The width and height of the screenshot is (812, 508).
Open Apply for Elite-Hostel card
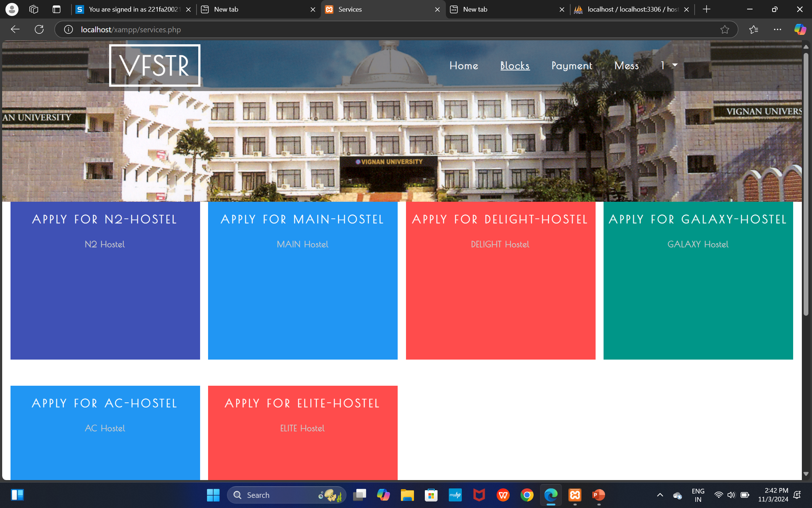[303, 433]
